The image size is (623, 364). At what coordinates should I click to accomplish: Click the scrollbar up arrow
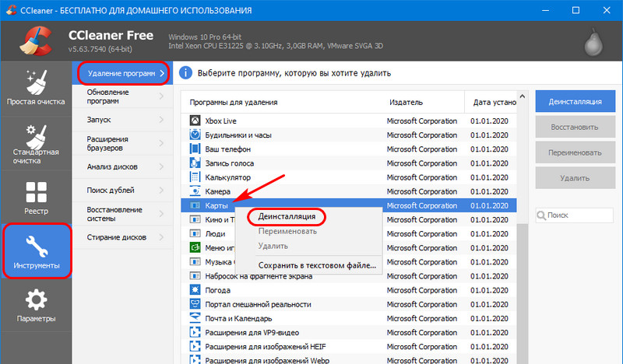[x=523, y=96]
